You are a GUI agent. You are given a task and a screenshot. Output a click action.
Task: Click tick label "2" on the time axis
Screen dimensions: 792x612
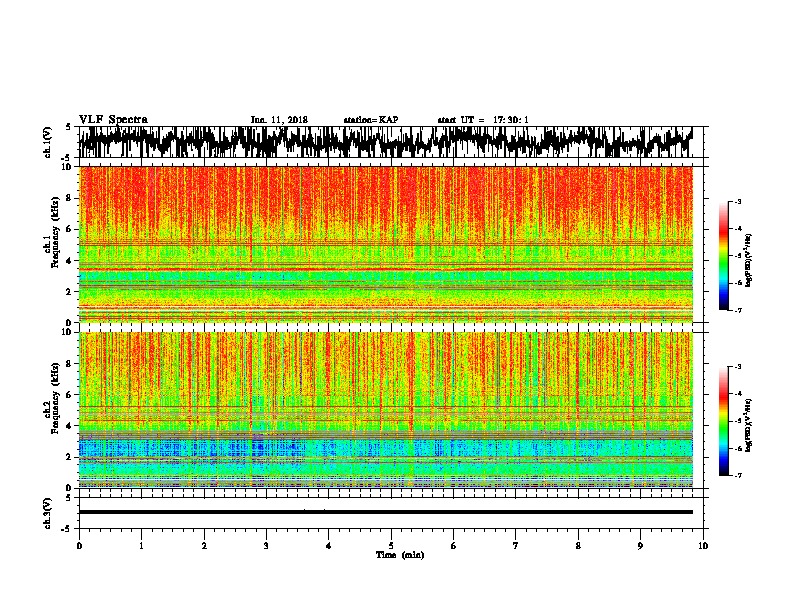tap(204, 546)
